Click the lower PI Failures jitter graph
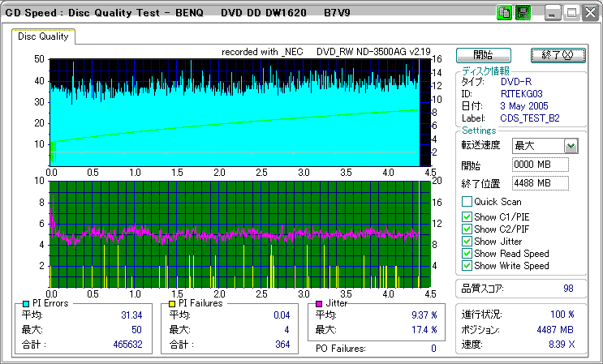The image size is (603, 364). point(234,233)
